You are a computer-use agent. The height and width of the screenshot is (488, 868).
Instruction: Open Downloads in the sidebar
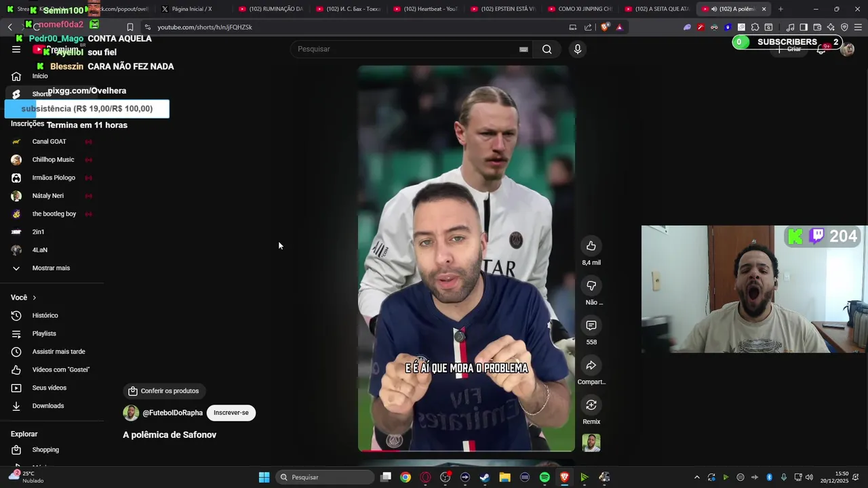pos(48,406)
